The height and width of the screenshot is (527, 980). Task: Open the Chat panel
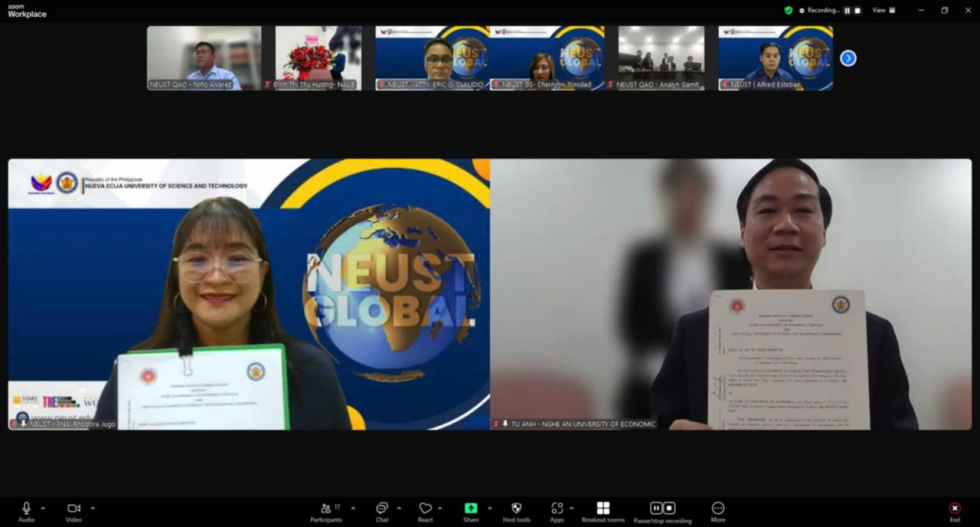(382, 512)
